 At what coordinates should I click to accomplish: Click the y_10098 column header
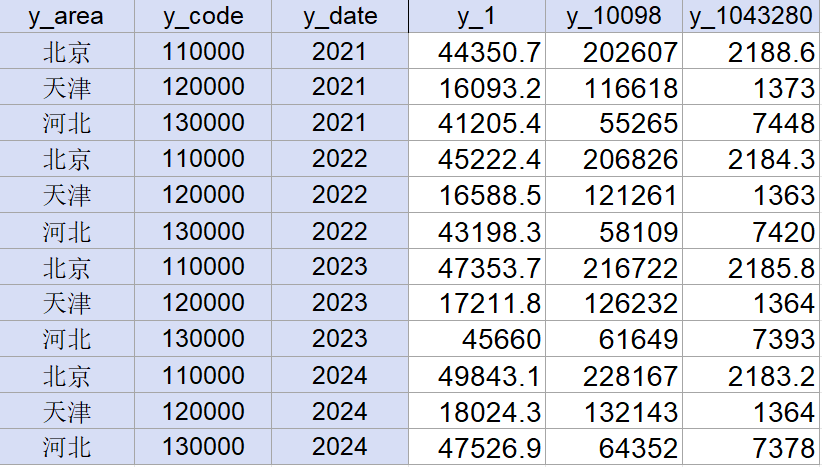tap(614, 17)
